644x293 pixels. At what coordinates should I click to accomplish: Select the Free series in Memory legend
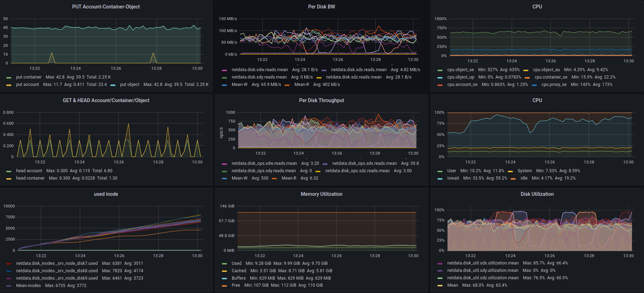pyautogui.click(x=236, y=285)
